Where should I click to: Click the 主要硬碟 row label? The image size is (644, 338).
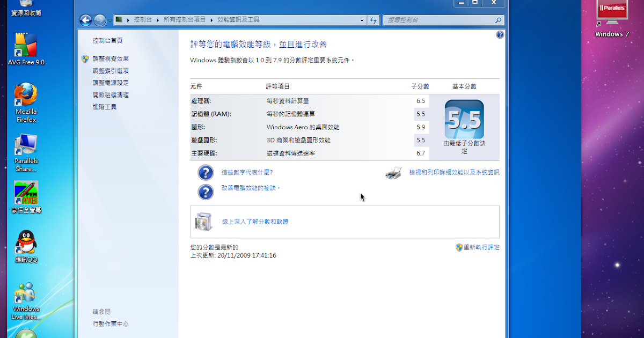(204, 153)
